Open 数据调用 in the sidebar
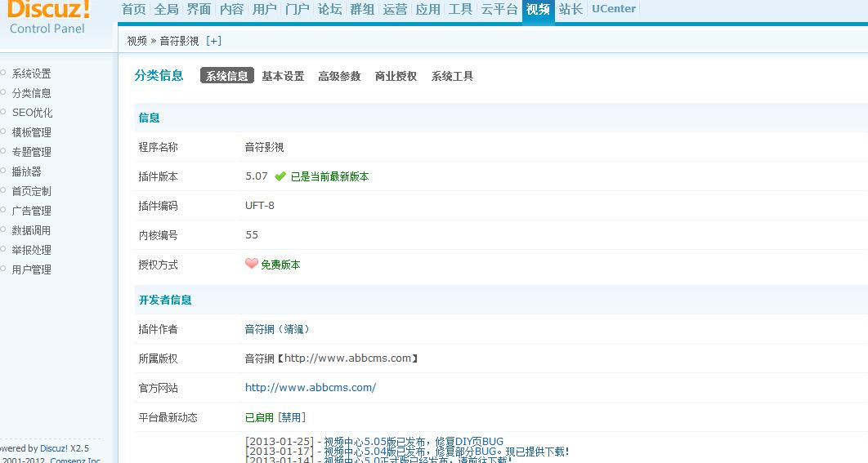The height and width of the screenshot is (463, 868). (32, 230)
